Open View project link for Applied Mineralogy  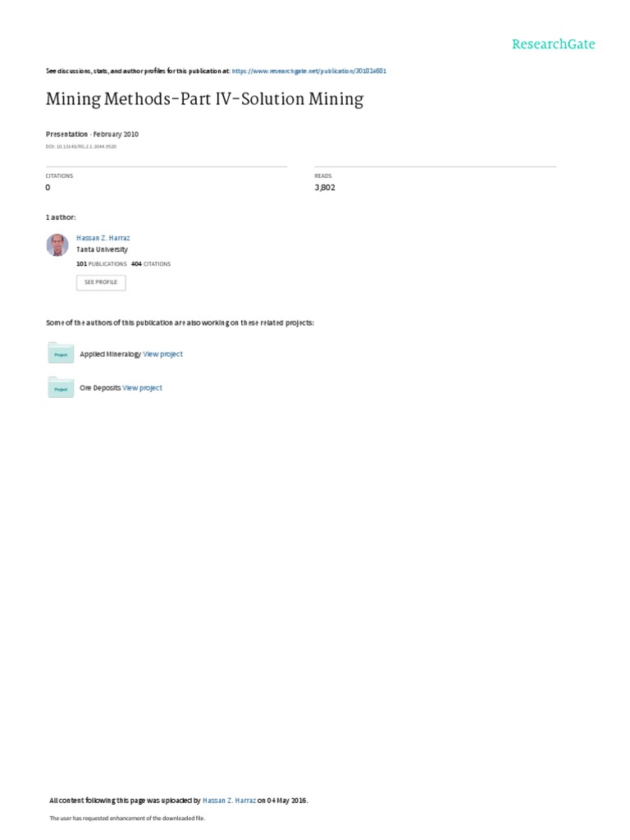(163, 354)
